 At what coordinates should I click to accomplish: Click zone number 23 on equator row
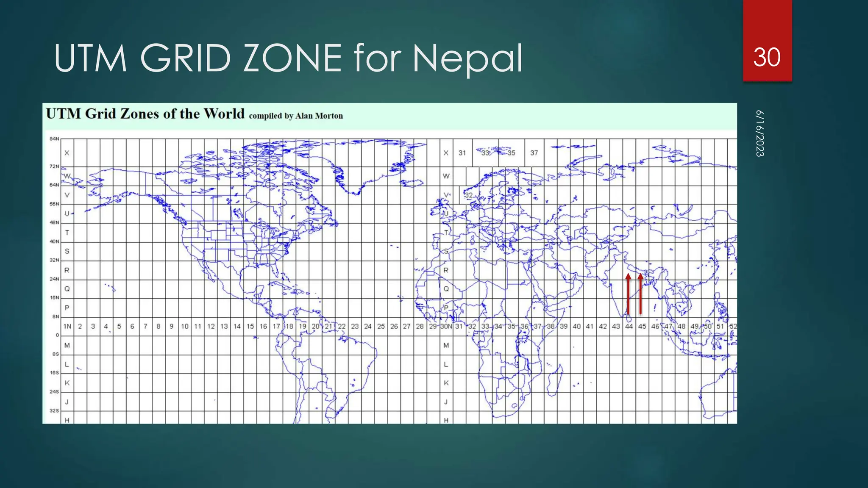tap(355, 326)
